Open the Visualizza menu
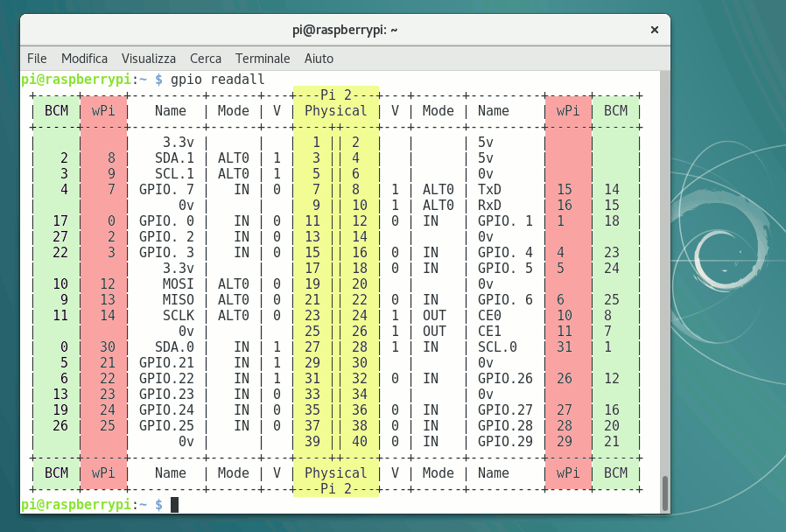Image resolution: width=786 pixels, height=532 pixels. pos(149,59)
